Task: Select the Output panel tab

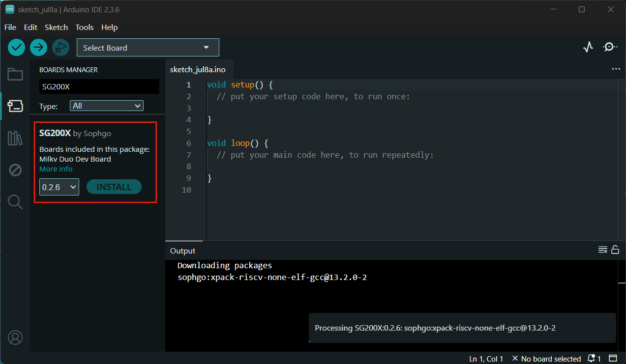Action: tap(183, 251)
